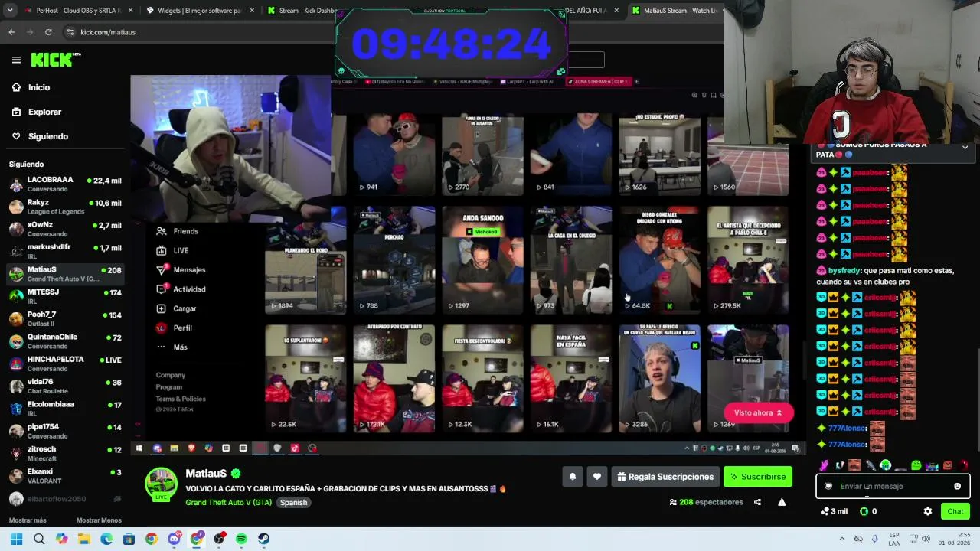
Task: Switch to the PerHost Cloud OBS tab
Action: coord(79,11)
